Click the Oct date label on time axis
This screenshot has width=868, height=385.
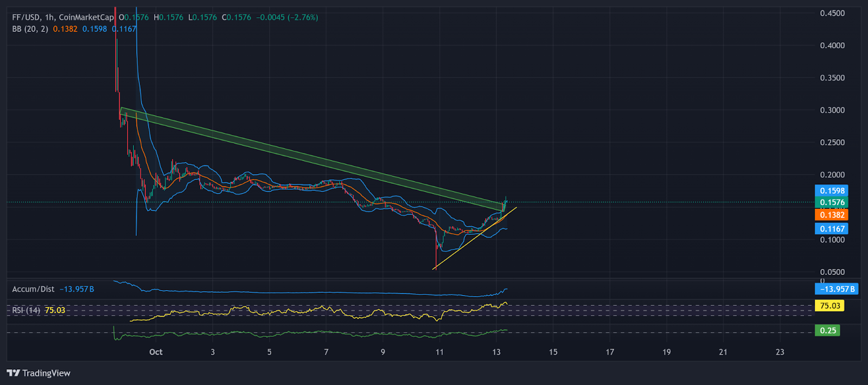156,352
